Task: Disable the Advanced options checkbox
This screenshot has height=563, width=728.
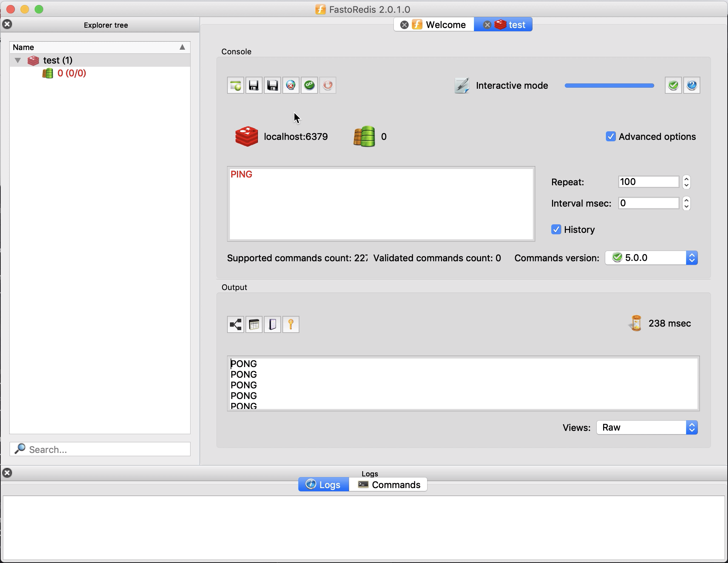Action: [x=611, y=136]
